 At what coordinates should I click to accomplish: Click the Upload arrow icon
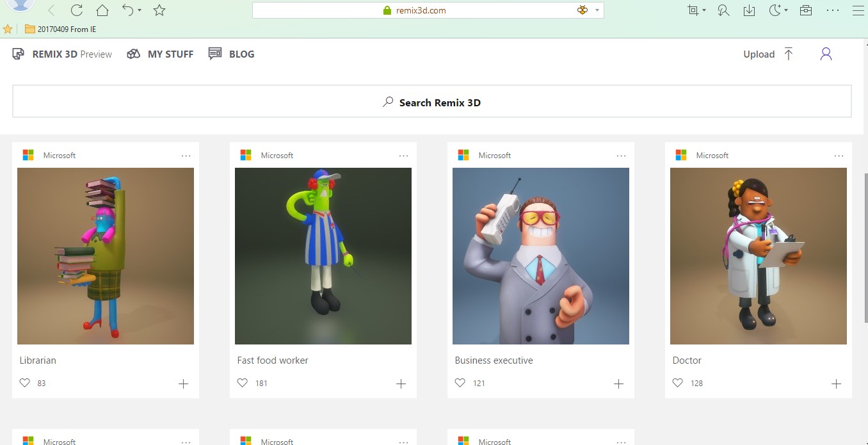(x=789, y=54)
